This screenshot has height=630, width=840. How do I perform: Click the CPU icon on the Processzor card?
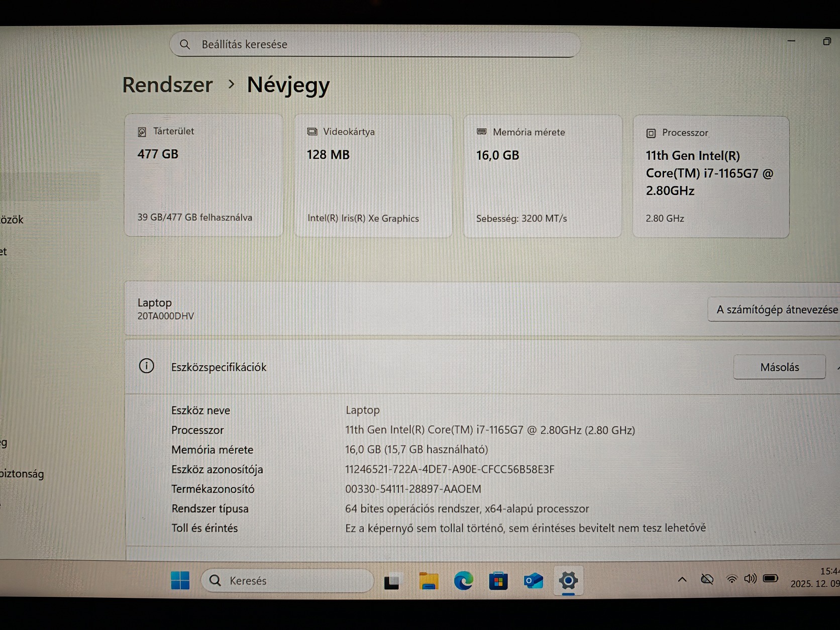pyautogui.click(x=651, y=133)
